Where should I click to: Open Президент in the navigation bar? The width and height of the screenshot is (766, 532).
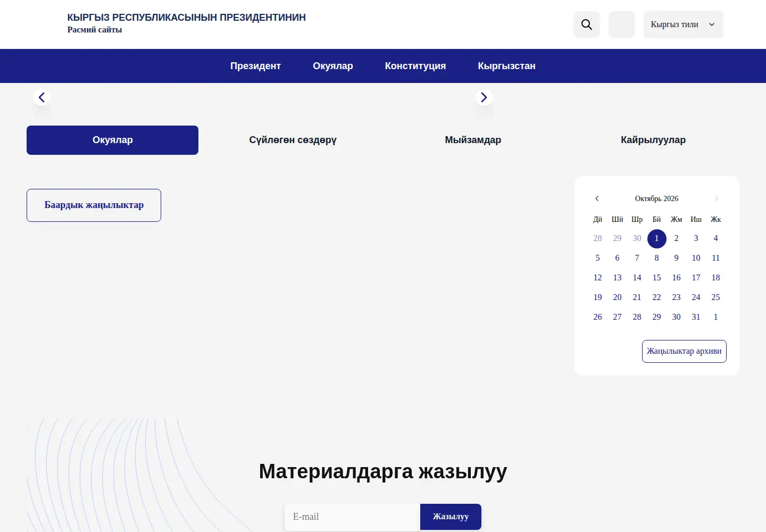[x=255, y=66]
